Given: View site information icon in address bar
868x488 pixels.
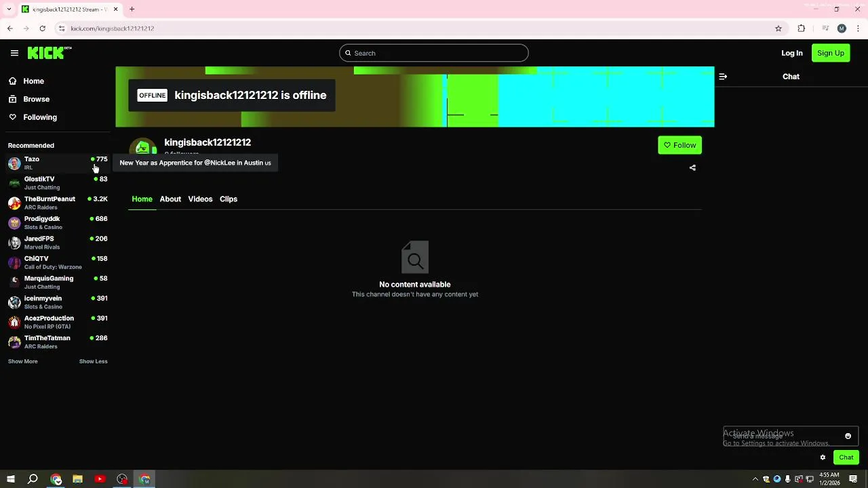Looking at the screenshot, I should point(62,28).
